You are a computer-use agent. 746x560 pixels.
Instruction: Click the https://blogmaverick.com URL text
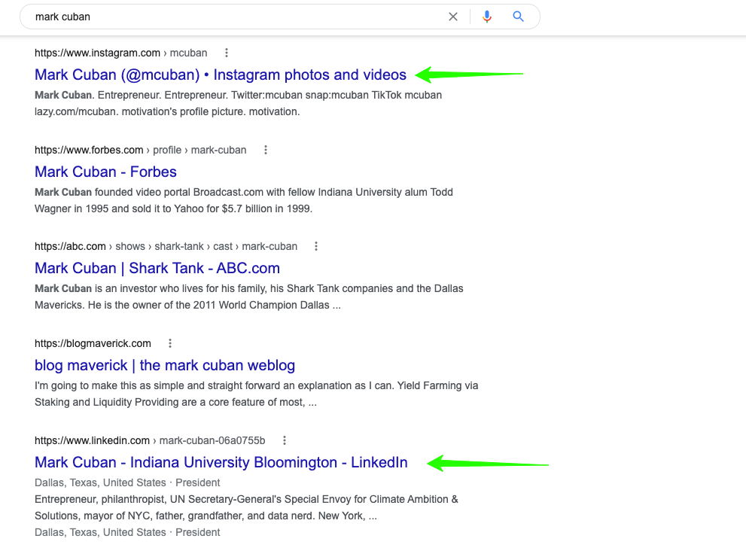93,343
